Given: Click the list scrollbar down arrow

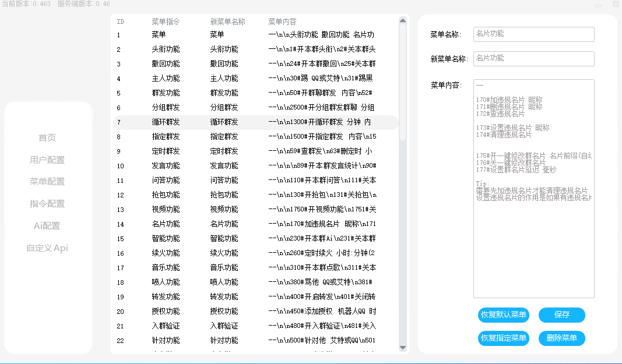Looking at the screenshot, I should pyautogui.click(x=403, y=348).
